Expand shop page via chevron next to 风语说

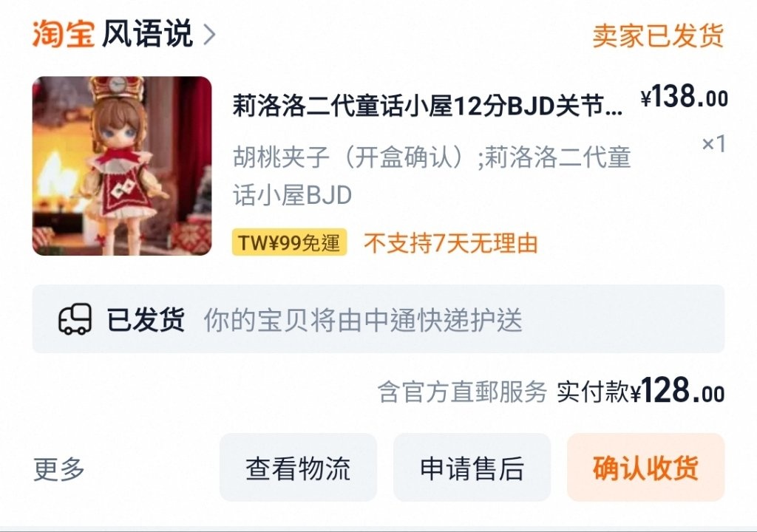coord(209,35)
